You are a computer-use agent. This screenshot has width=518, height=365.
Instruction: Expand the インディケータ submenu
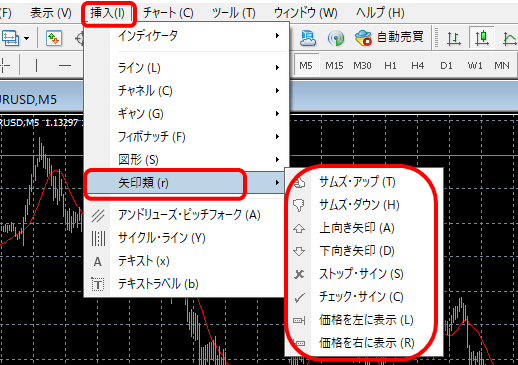coord(186,35)
